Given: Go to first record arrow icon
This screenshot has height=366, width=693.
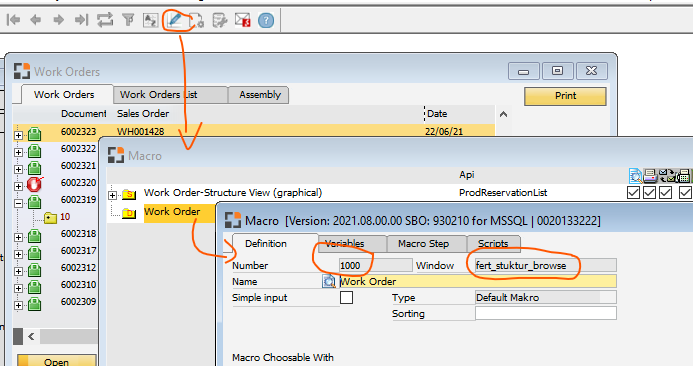Looking at the screenshot, I should coord(14,20).
